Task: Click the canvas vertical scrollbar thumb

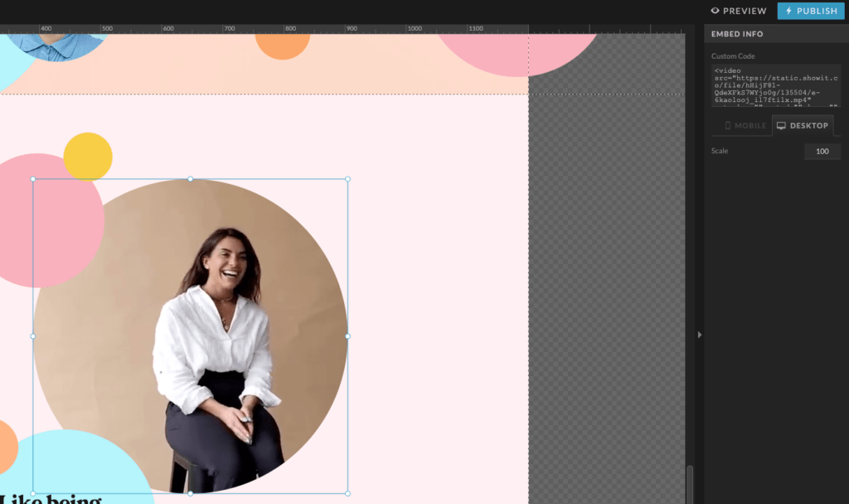Action: point(690,484)
